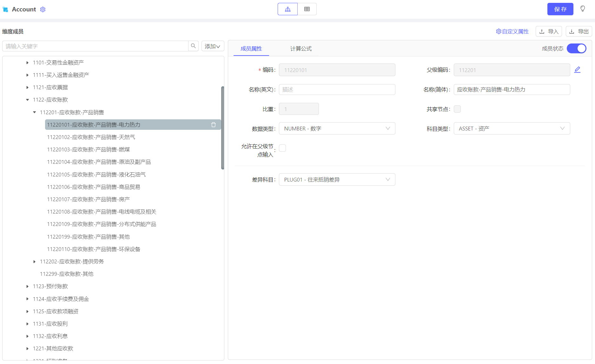Open the 科目类型 ASSET dropdown
Viewport: 595px width, 364px height.
[x=512, y=129]
